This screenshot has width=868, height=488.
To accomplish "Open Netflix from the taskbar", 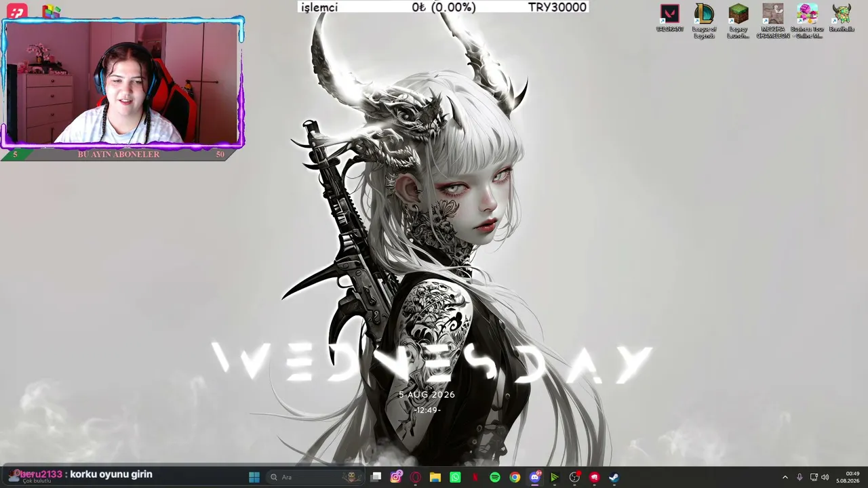I will [475, 477].
